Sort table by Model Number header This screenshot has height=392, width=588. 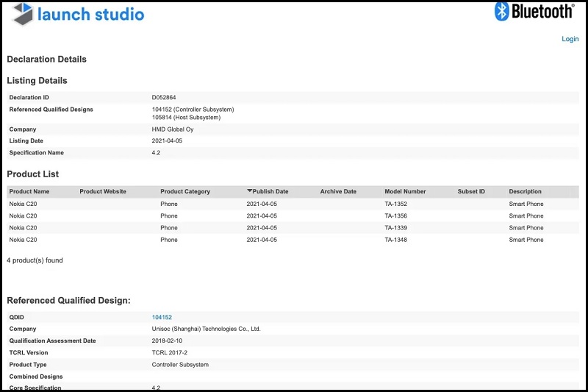(x=405, y=191)
